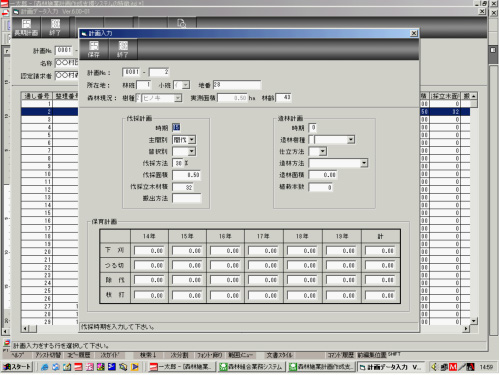
Task: Click the スタート Start button
Action: pyautogui.click(x=17, y=367)
